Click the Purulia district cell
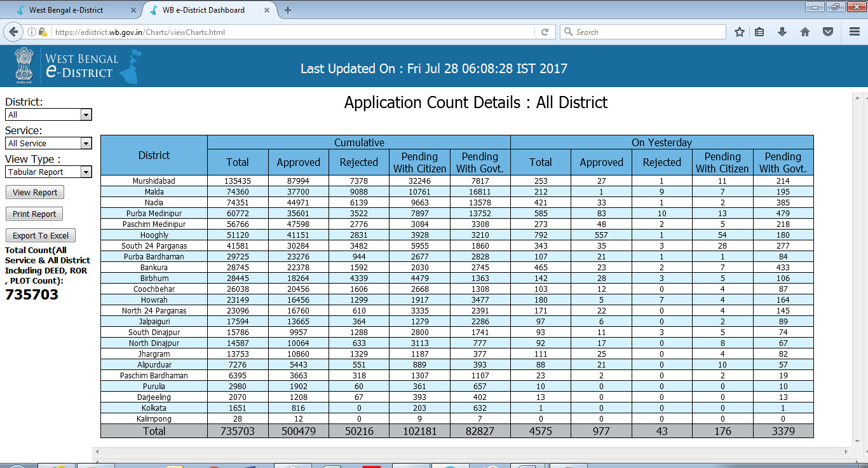This screenshot has height=468, width=868. coord(154,387)
